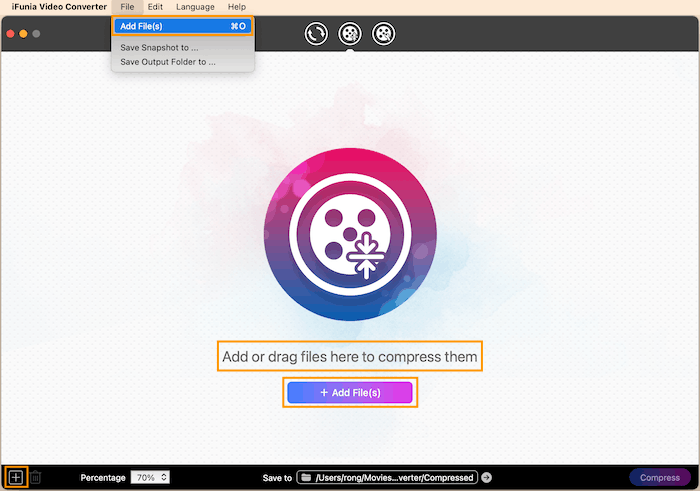Viewport: 700px width, 491px height.
Task: Switch to the Convert mode icon
Action: [316, 34]
